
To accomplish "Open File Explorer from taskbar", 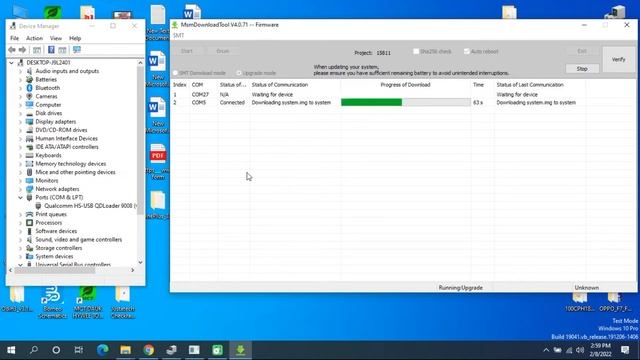I will [125, 350].
